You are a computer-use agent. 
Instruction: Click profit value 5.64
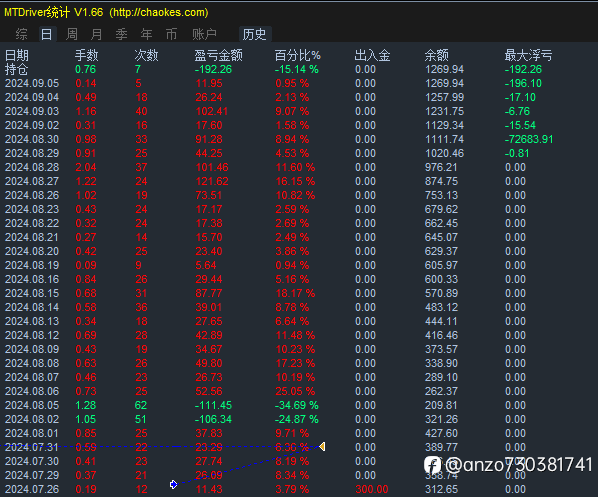[x=206, y=265]
